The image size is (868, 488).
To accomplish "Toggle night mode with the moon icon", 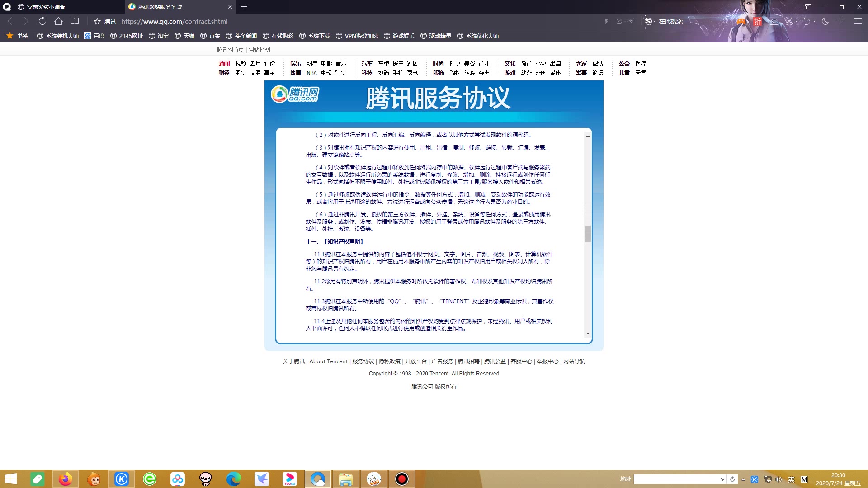I will pyautogui.click(x=826, y=21).
